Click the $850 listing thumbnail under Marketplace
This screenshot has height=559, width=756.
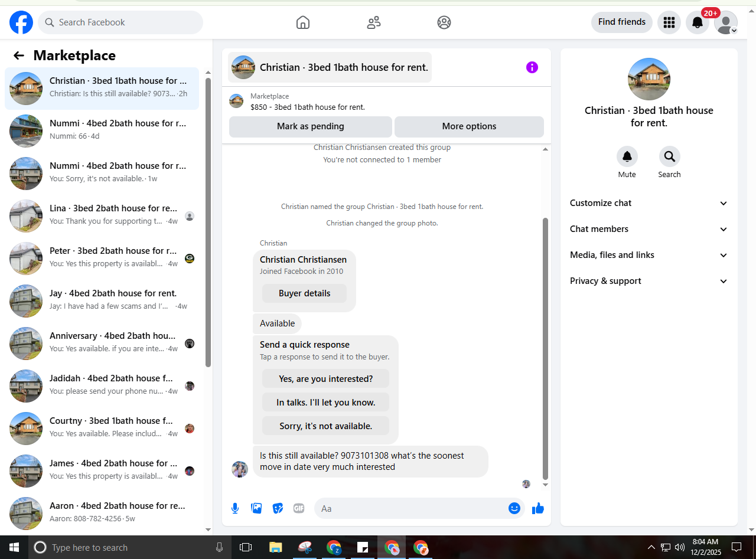point(236,101)
